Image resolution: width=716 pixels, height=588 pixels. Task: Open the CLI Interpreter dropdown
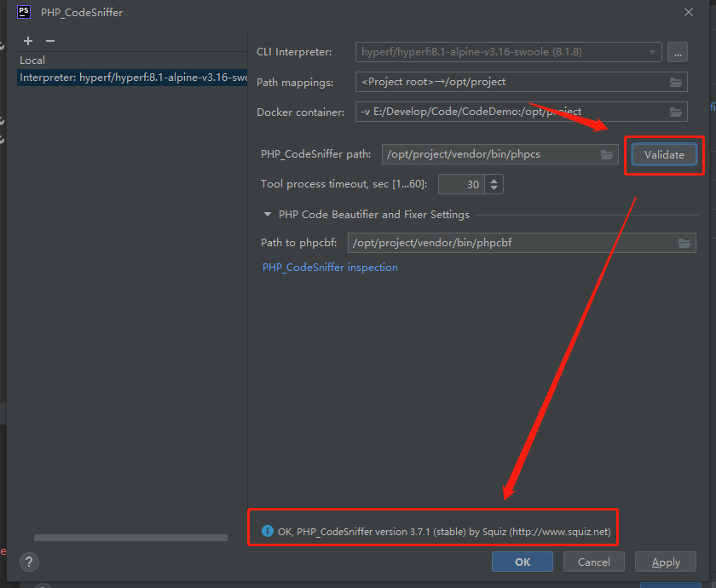click(x=508, y=52)
